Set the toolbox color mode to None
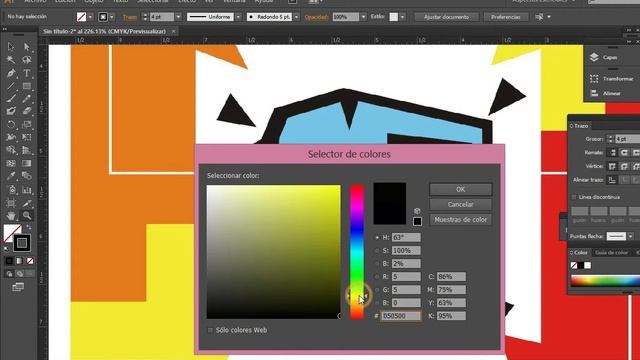640x360 pixels. click(30, 261)
